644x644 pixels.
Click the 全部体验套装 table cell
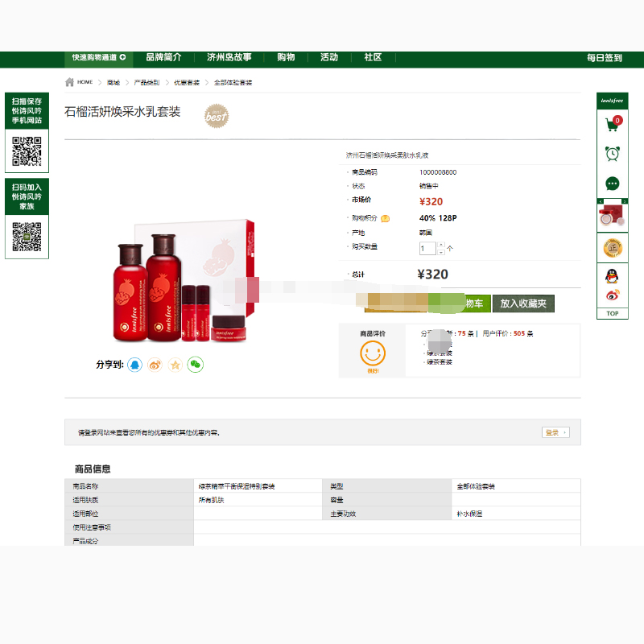point(516,486)
